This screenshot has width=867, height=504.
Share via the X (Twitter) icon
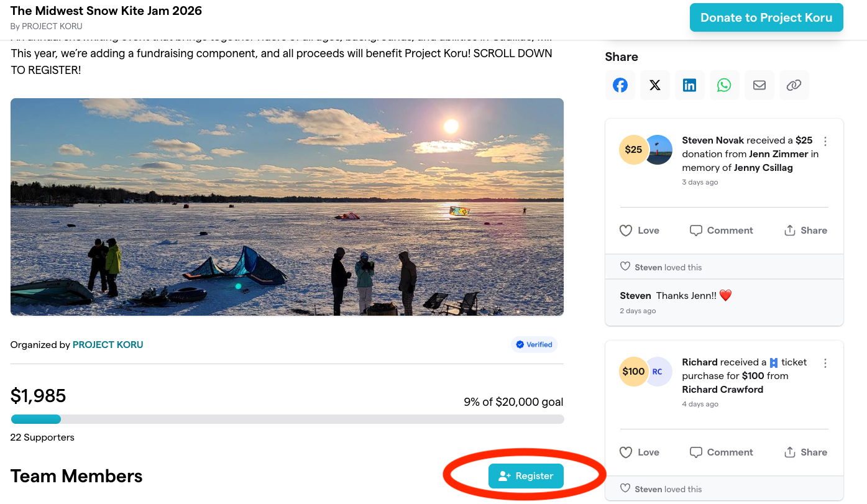pos(655,85)
